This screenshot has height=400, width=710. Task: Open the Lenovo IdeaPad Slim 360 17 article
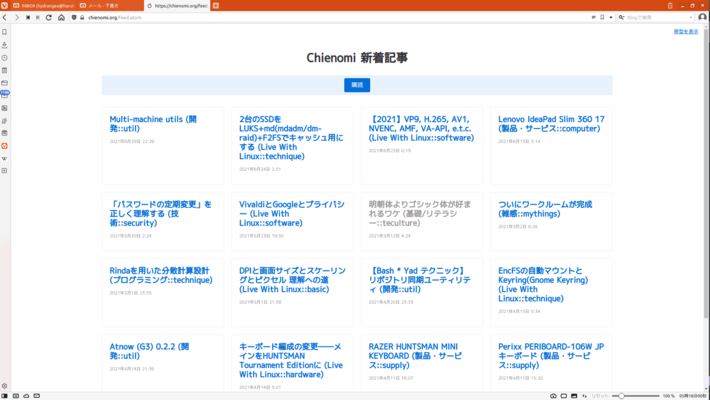[x=551, y=124]
